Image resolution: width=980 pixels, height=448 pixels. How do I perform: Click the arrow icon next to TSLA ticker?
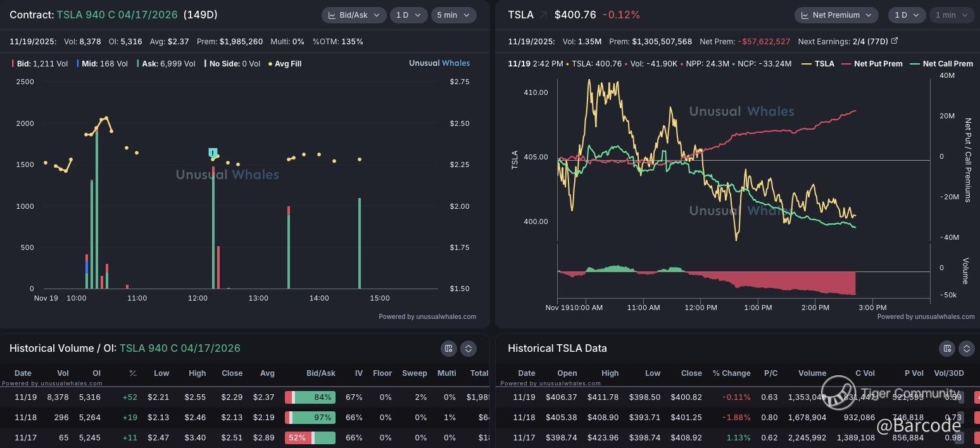[x=543, y=15]
